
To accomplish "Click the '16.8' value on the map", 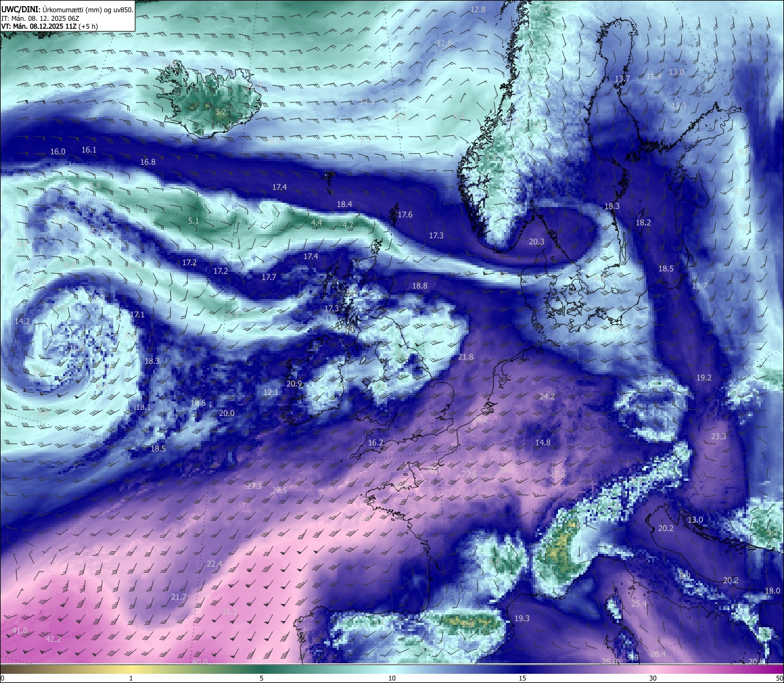I will point(148,162).
